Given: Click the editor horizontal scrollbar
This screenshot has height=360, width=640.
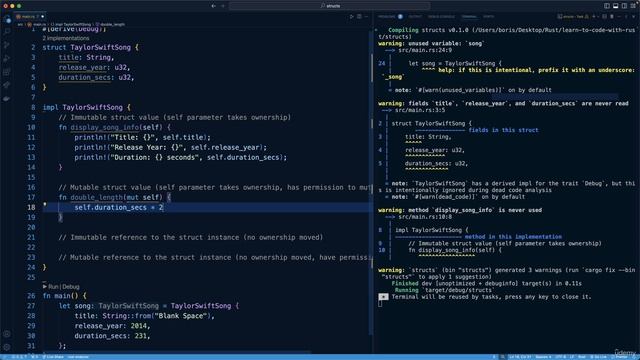Looking at the screenshot, I should tap(176, 352).
